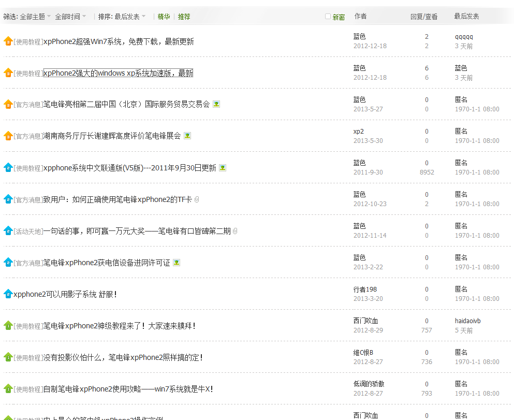Click [使用教程] tag on 没有投影仪怕什么 thread

pos(28,358)
